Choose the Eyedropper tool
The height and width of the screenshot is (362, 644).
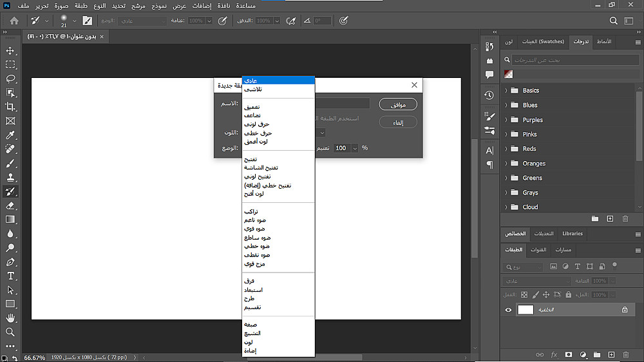coord(10,135)
